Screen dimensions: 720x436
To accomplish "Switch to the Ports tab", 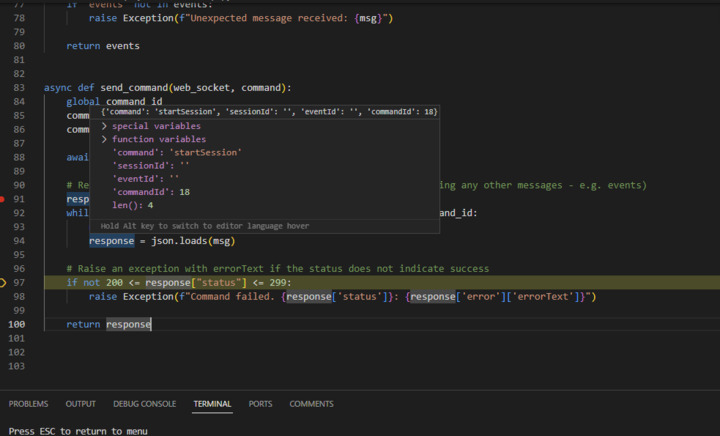I will click(x=260, y=404).
